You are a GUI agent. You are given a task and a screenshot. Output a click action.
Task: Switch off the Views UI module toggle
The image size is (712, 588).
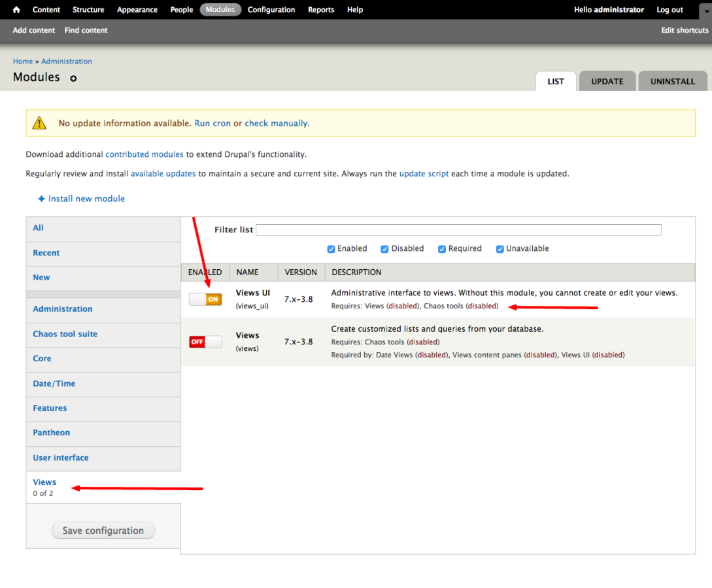(205, 299)
